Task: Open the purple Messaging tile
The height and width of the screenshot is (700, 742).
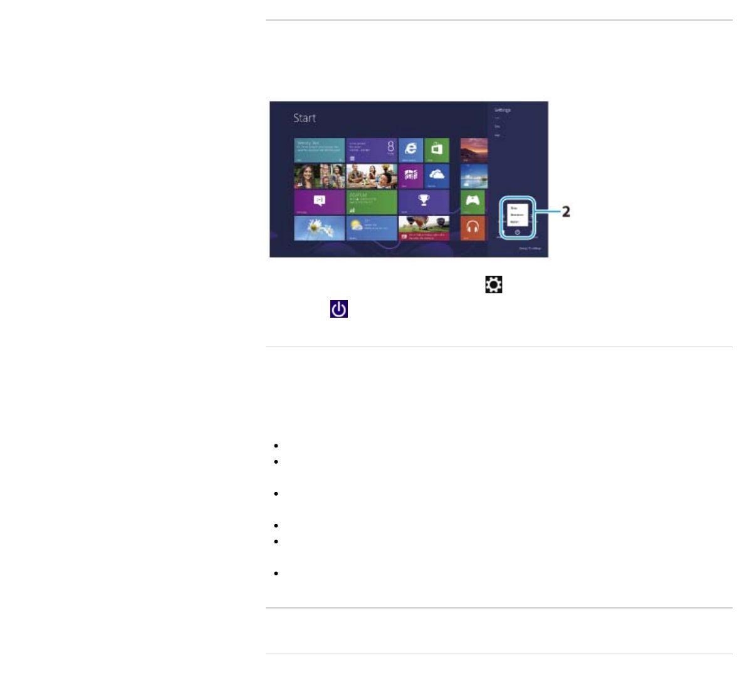Action: (320, 202)
